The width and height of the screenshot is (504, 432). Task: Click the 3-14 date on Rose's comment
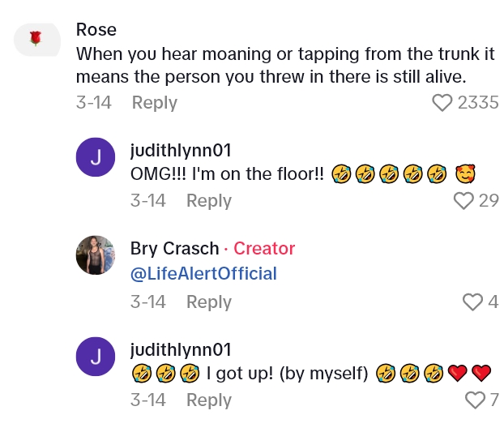(93, 103)
